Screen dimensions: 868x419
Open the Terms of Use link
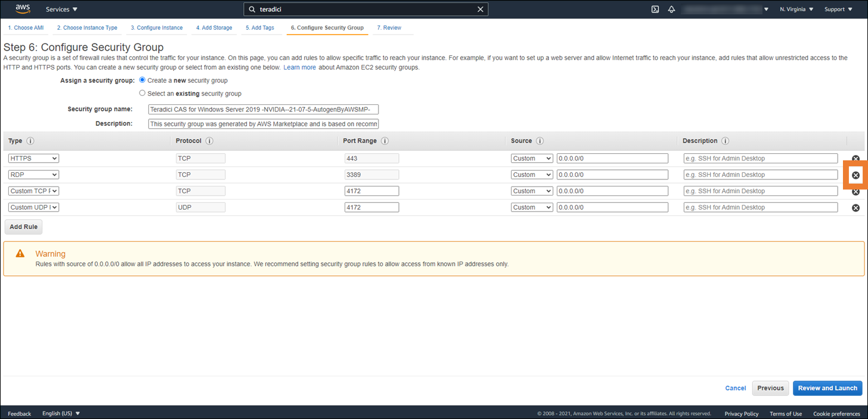point(786,414)
